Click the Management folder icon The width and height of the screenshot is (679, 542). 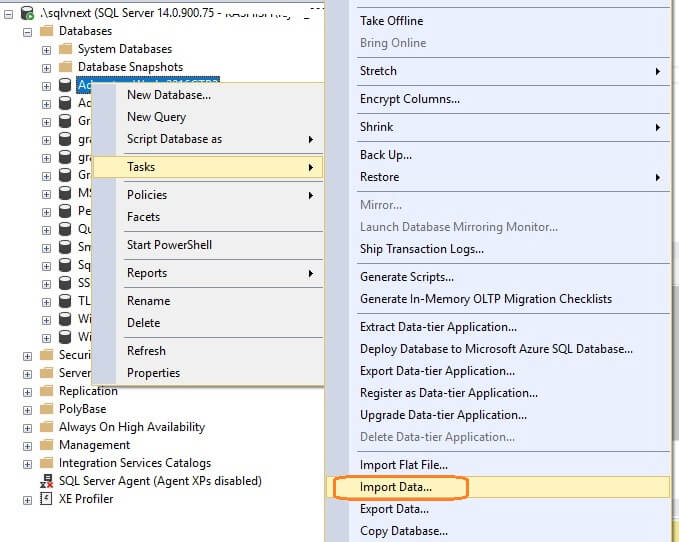46,445
